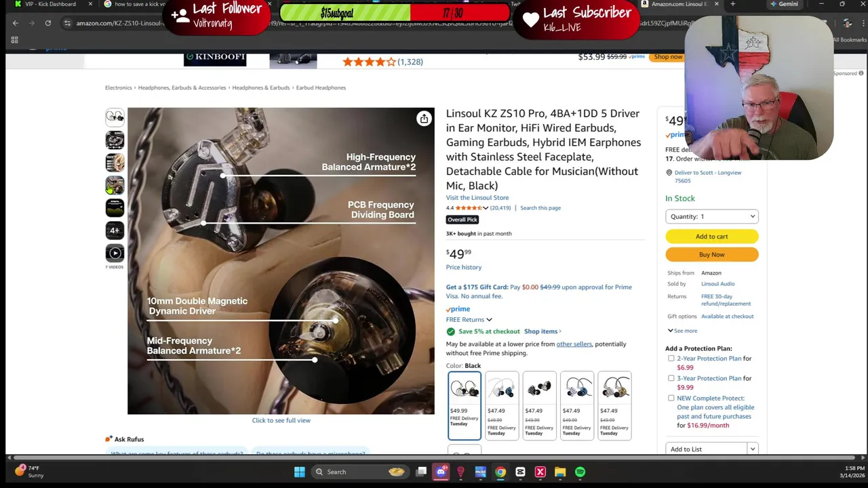The image size is (868, 488).
Task: Expand the FREE Returns chevron
Action: pyautogui.click(x=489, y=320)
